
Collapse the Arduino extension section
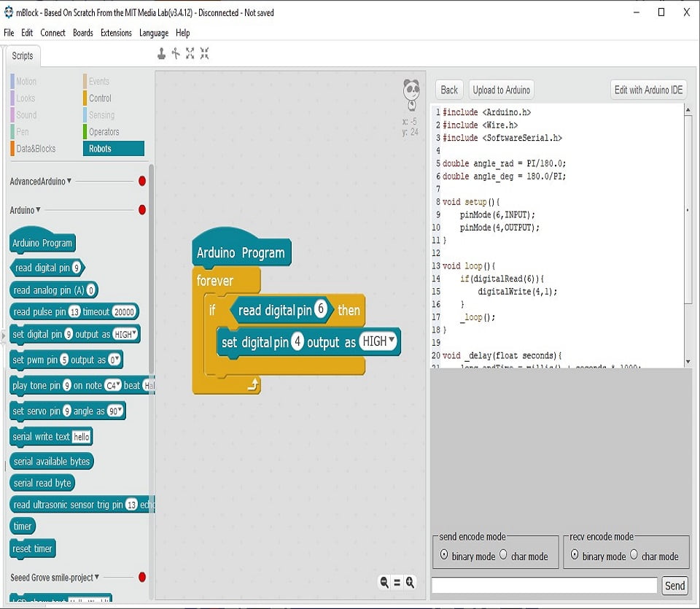click(x=39, y=209)
